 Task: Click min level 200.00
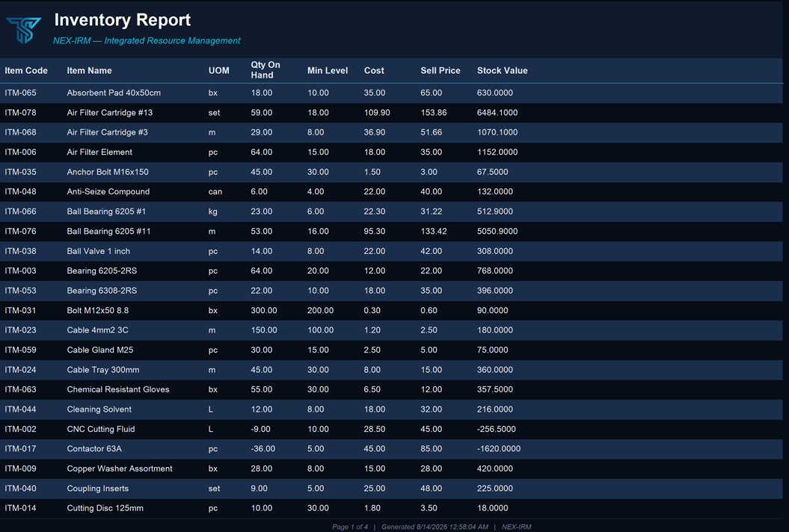pyautogui.click(x=320, y=310)
